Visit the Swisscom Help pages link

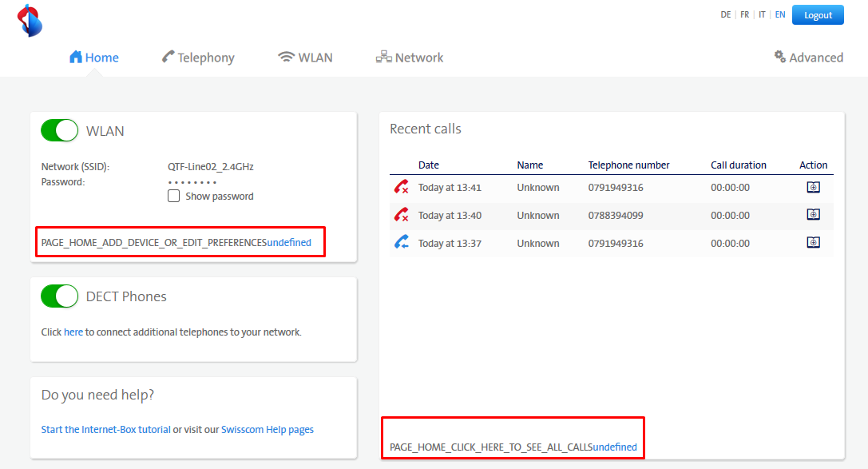point(268,430)
